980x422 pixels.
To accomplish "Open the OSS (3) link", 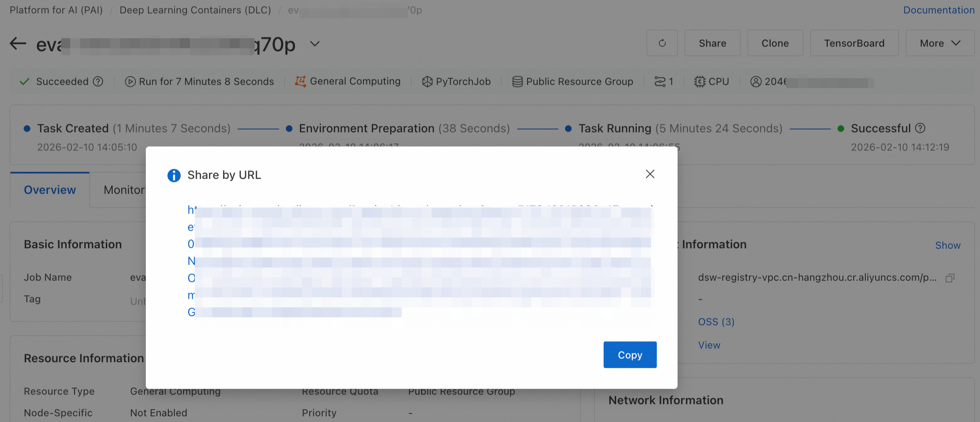I will (716, 322).
